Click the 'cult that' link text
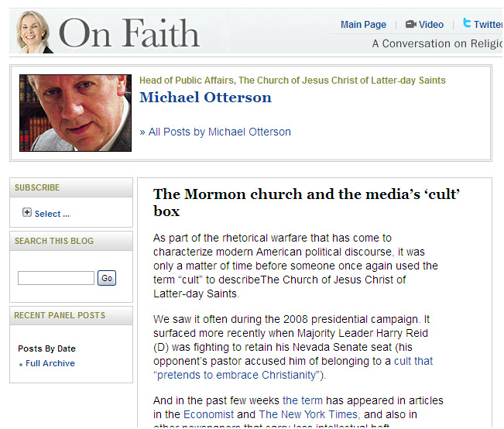The height and width of the screenshot is (429, 504). pyautogui.click(x=413, y=361)
